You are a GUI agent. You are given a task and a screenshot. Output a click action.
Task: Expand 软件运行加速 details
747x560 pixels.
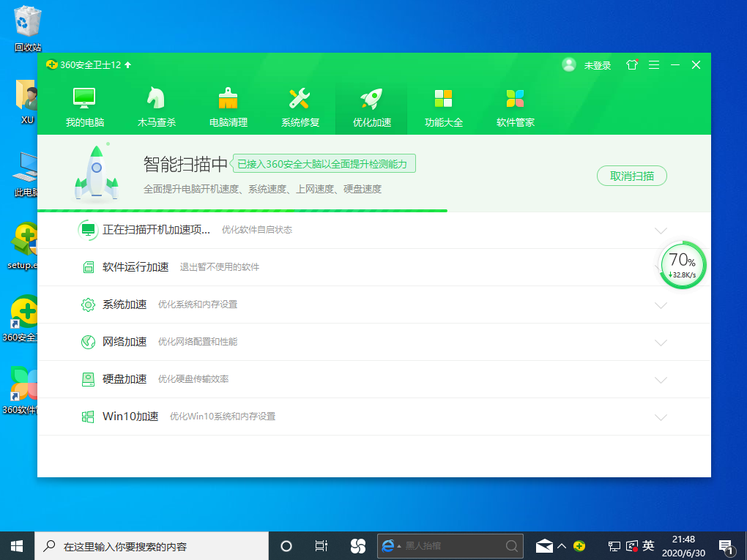point(661,267)
